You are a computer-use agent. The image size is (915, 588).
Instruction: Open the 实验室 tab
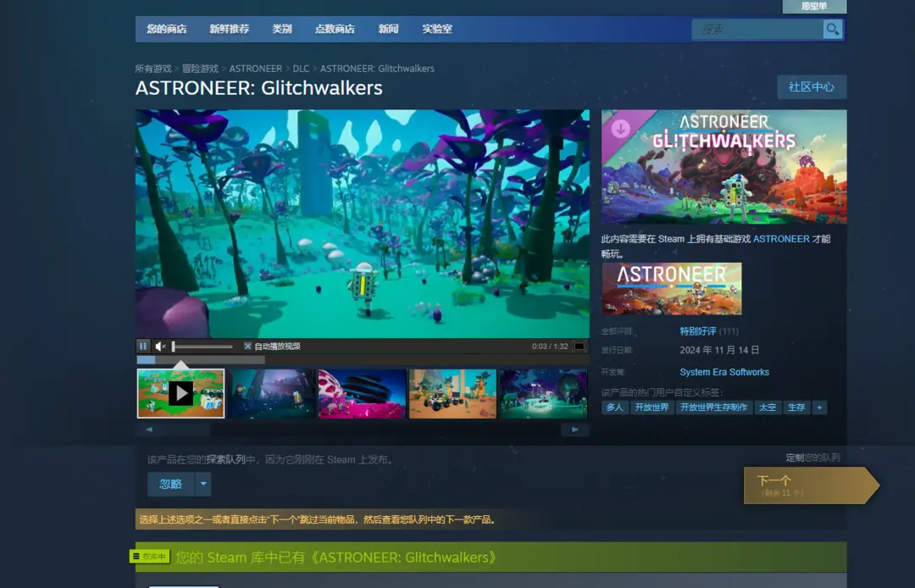click(x=437, y=29)
